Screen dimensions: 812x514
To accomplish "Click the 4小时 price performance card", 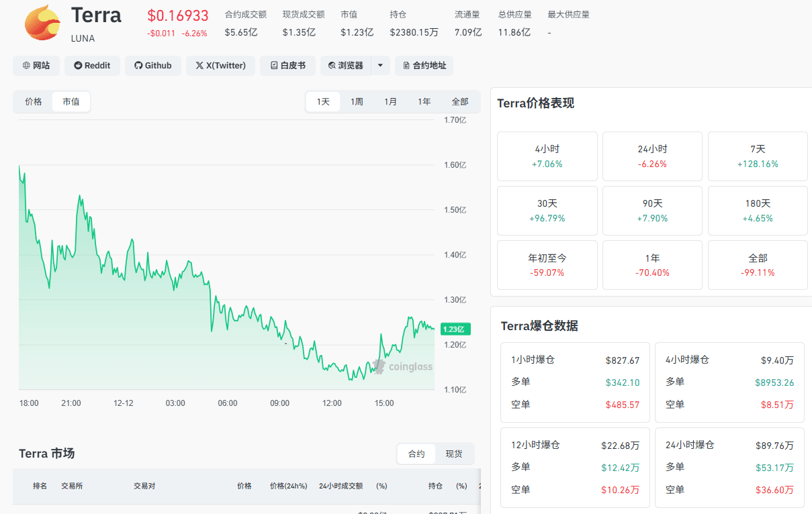I will coord(547,156).
